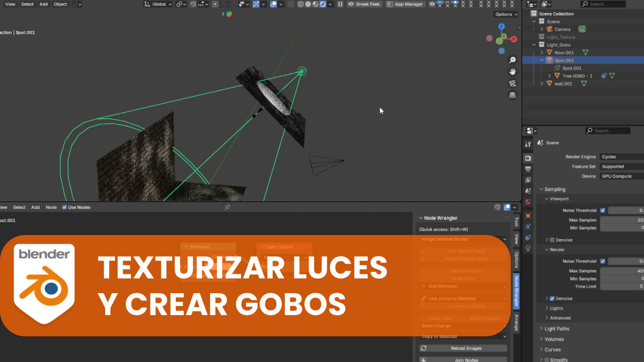Select wireframe viewport shading
The image size is (644, 362).
pyautogui.click(x=301, y=4)
